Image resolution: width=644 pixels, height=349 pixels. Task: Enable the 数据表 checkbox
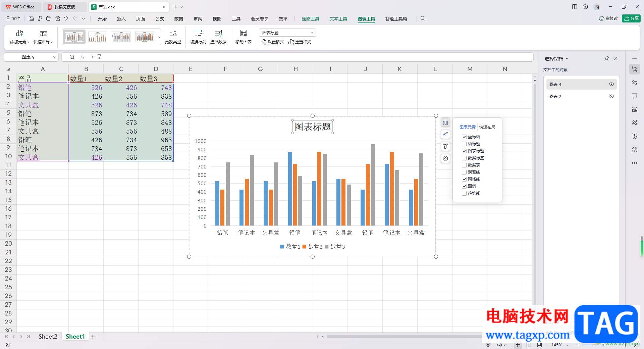click(464, 165)
